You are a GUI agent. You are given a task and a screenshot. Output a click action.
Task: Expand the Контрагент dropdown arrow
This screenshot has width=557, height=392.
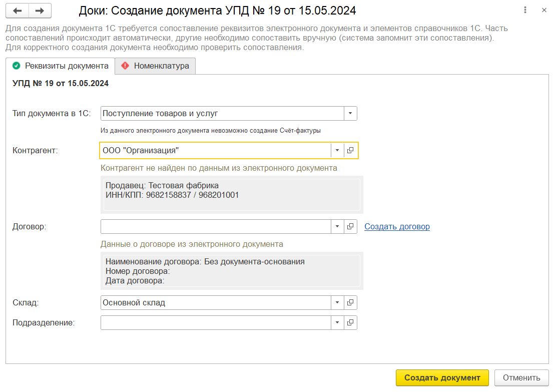click(337, 150)
